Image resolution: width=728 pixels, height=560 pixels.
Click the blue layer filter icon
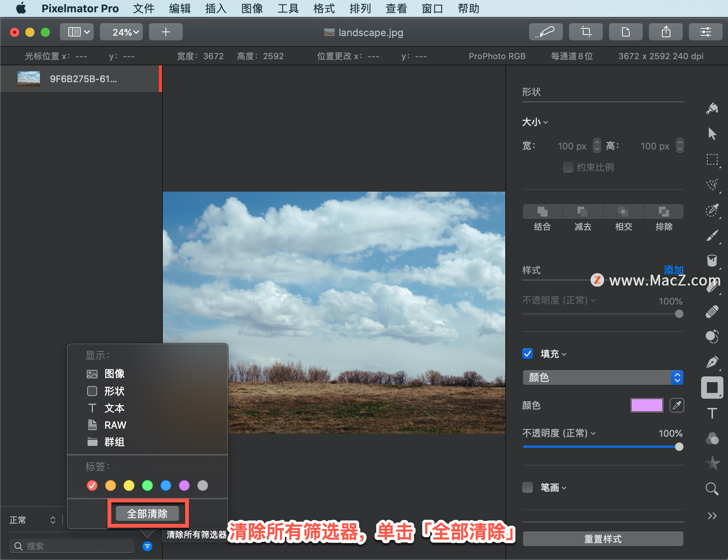point(147,546)
